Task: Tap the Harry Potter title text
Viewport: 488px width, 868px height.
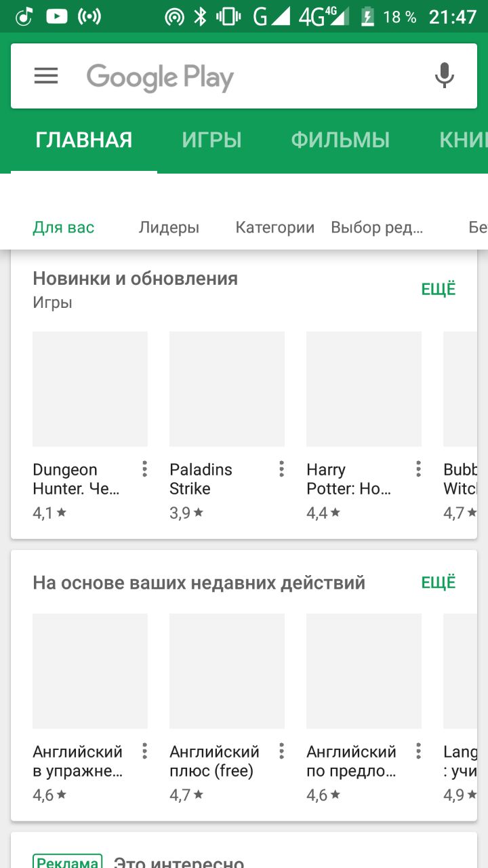Action: [349, 479]
